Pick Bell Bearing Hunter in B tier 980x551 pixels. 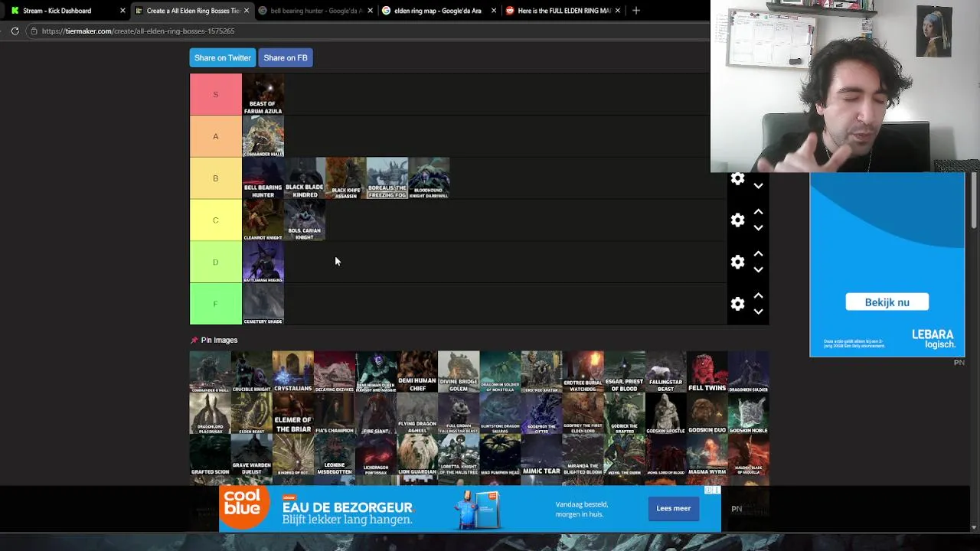coord(263,178)
